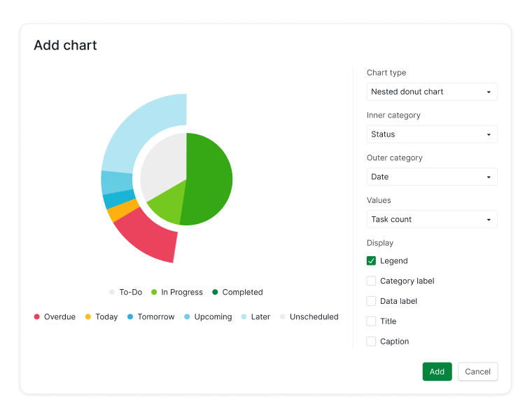The height and width of the screenshot is (420, 532).
Task: Select the Today orange legend marker
Action: pos(88,317)
